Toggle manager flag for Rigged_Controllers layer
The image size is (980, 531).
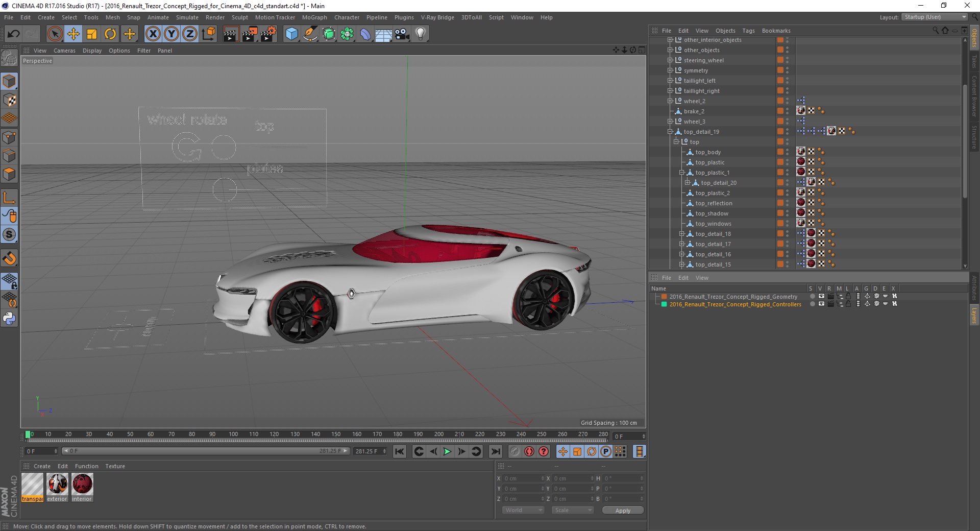click(840, 304)
